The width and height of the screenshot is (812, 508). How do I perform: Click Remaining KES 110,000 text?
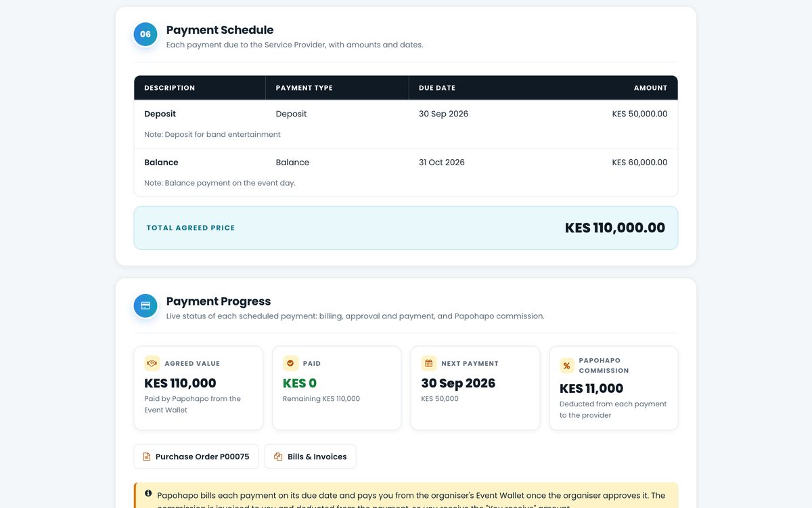point(321,399)
